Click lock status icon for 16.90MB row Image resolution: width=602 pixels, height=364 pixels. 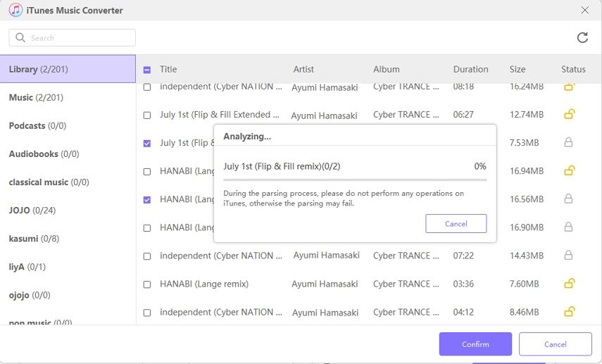pyautogui.click(x=568, y=227)
